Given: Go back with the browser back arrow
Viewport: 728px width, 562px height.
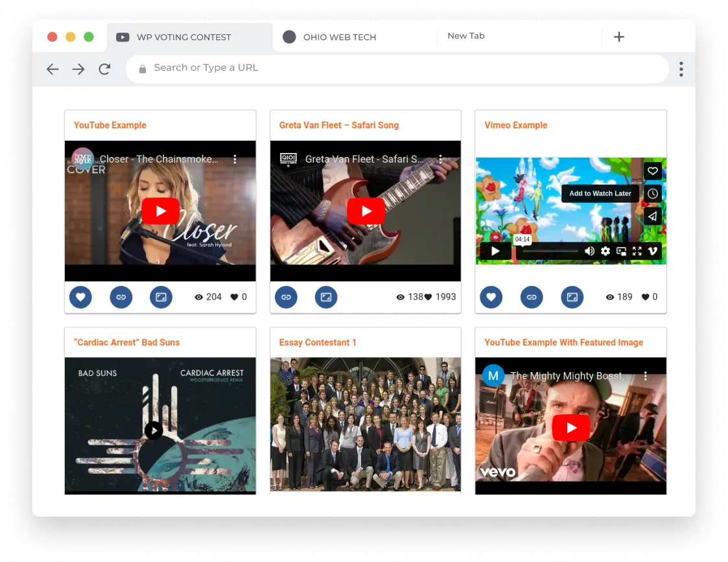Looking at the screenshot, I should click(x=53, y=69).
